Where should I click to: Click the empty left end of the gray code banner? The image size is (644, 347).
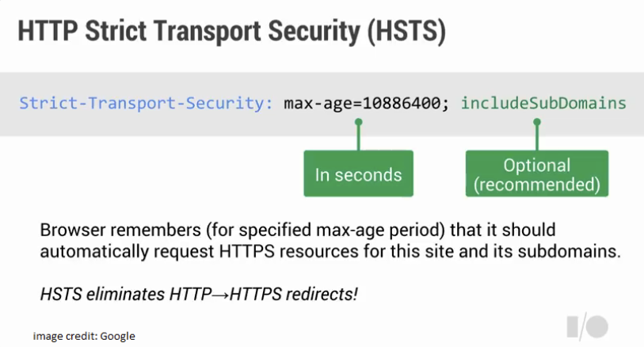[x=8, y=104]
